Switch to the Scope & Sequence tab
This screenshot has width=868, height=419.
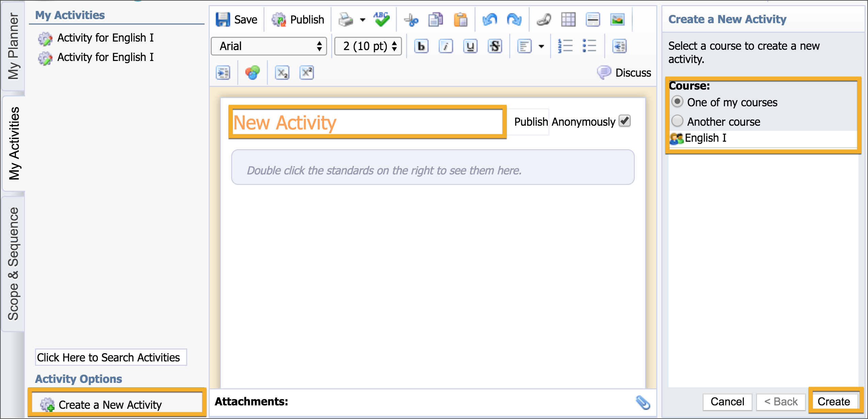pyautogui.click(x=13, y=263)
